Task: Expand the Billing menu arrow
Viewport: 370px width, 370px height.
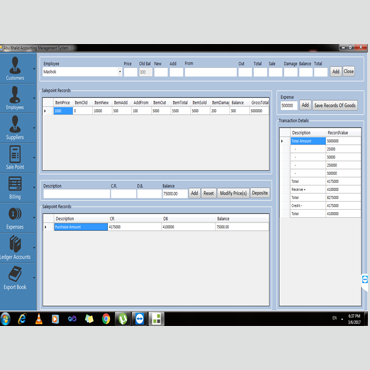Action: click(x=34, y=187)
